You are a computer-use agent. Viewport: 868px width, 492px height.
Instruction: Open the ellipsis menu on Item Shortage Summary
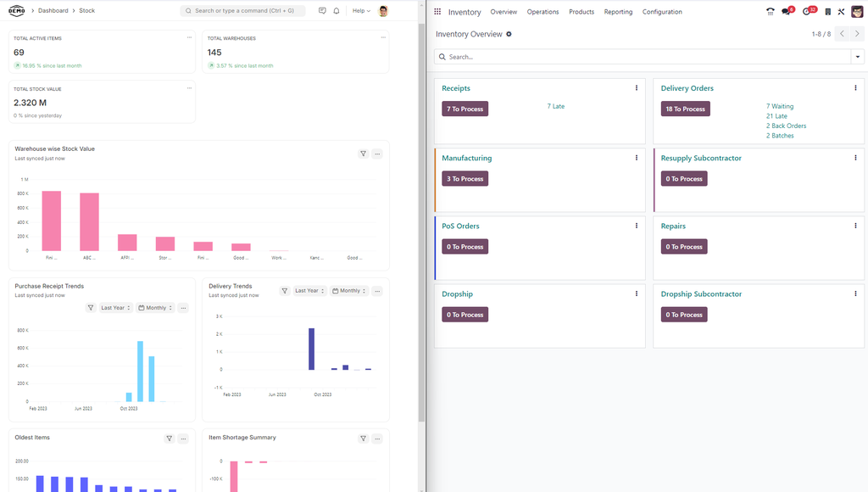coord(377,439)
